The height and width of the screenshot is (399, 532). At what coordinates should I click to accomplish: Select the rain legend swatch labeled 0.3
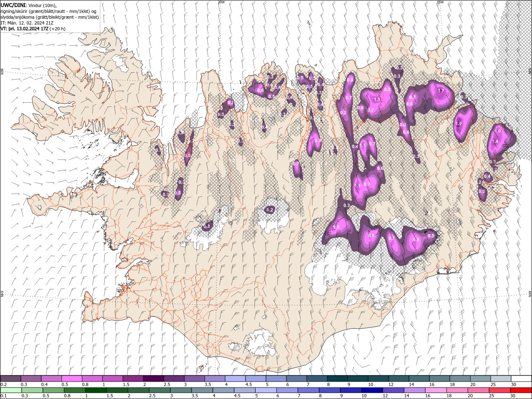tap(32, 390)
